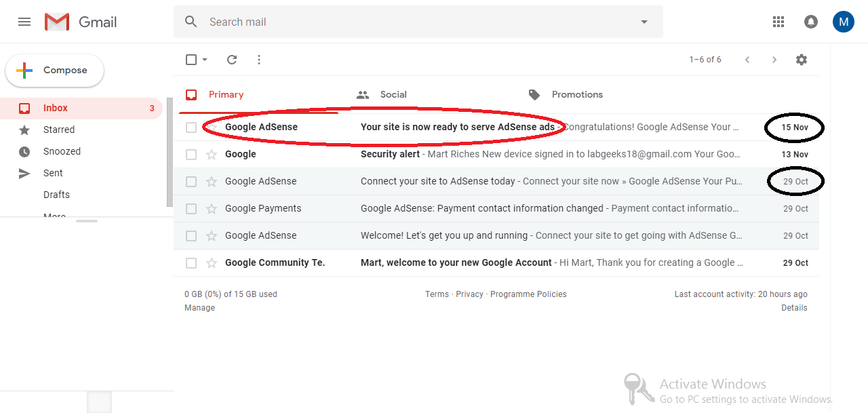Open the more options three-dot menu
Viewport: 868px width, 413px height.
click(x=259, y=60)
